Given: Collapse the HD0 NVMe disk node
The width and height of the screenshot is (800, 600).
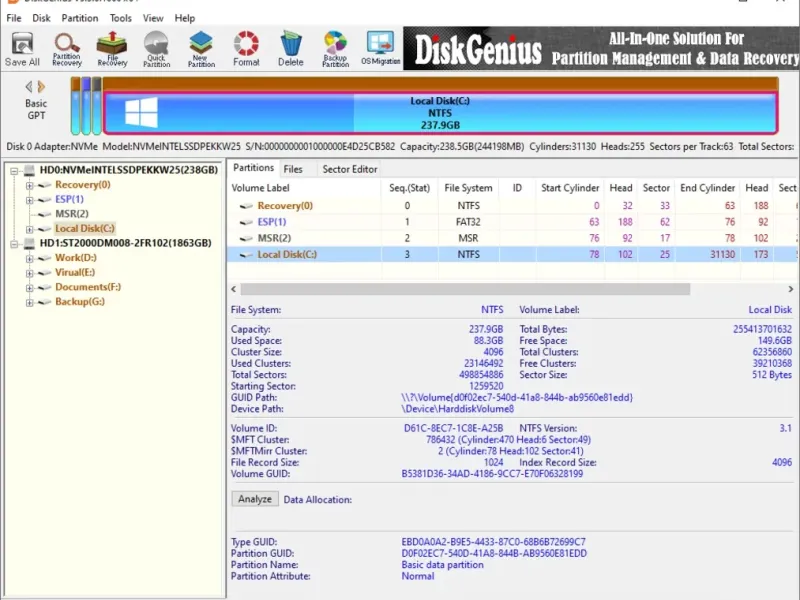Looking at the screenshot, I should 15,170.
